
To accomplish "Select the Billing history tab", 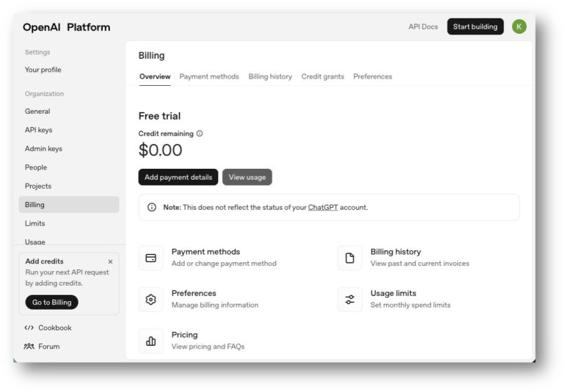I will pos(270,76).
